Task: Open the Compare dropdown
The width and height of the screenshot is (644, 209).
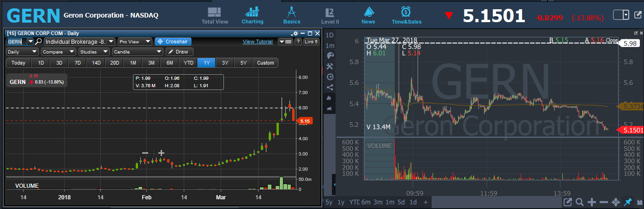Action: point(59,52)
